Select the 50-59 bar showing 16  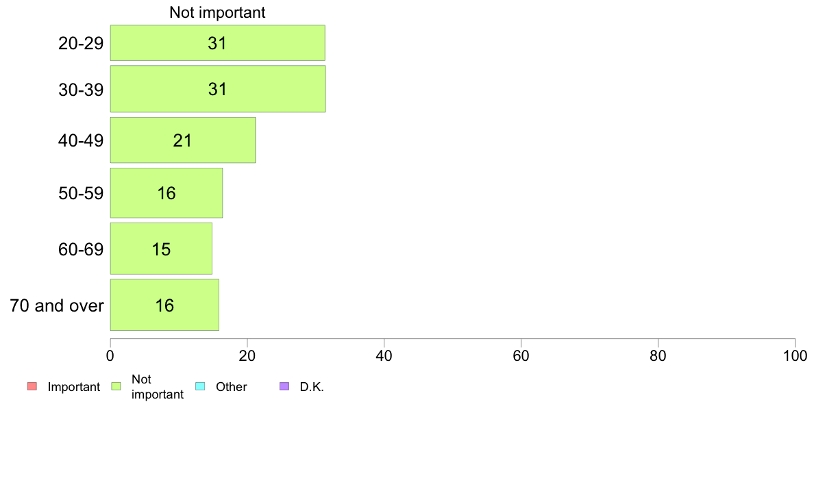[166, 193]
